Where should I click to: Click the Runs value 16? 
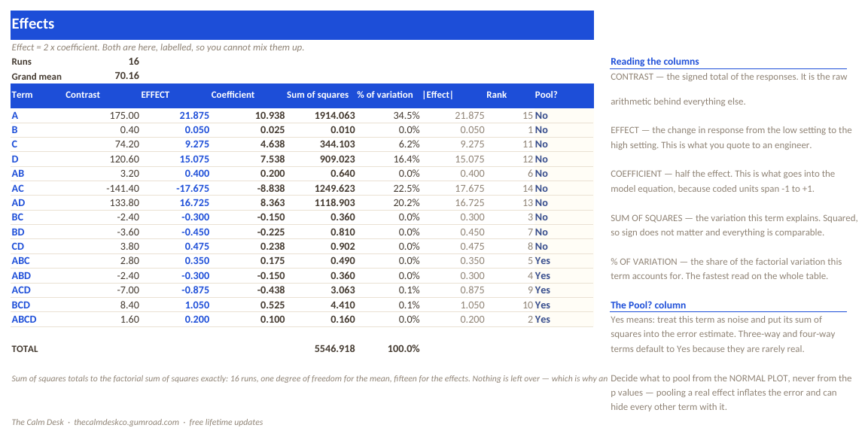coord(133,62)
